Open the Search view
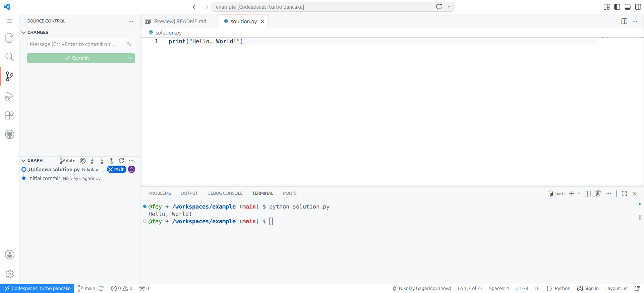Image resolution: width=644 pixels, height=293 pixels. click(10, 57)
